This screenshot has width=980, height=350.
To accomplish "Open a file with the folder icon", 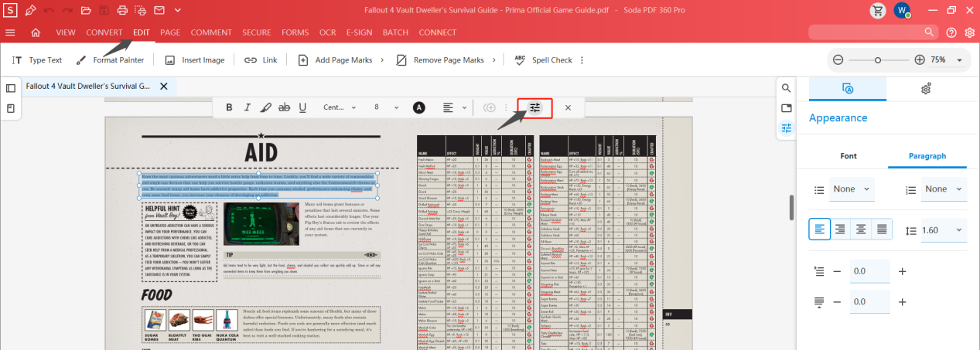I will click(85, 11).
